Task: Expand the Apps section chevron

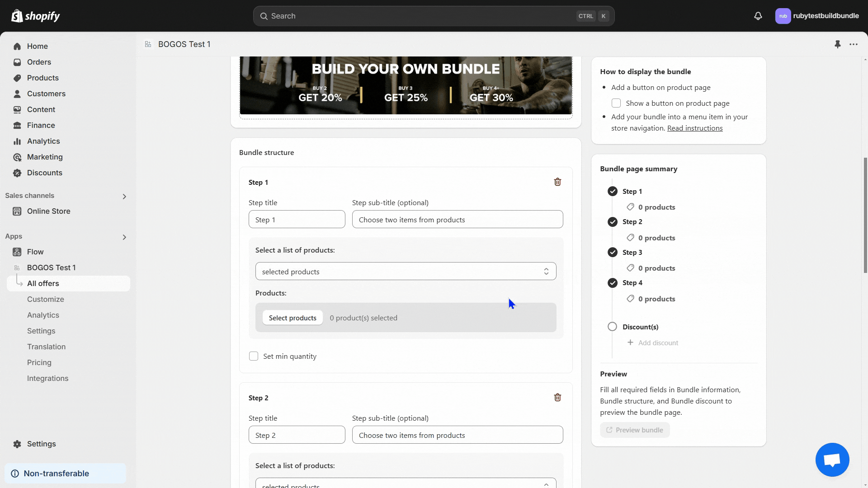Action: pos(124,237)
